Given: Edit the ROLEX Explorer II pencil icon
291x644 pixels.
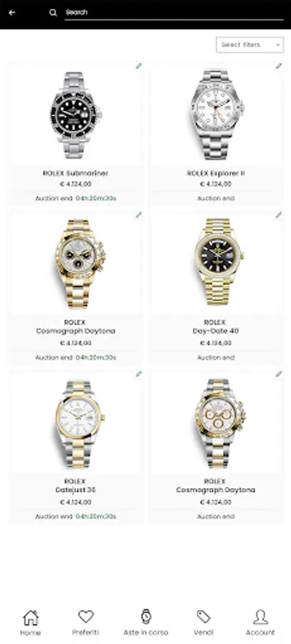Looking at the screenshot, I should [x=279, y=66].
